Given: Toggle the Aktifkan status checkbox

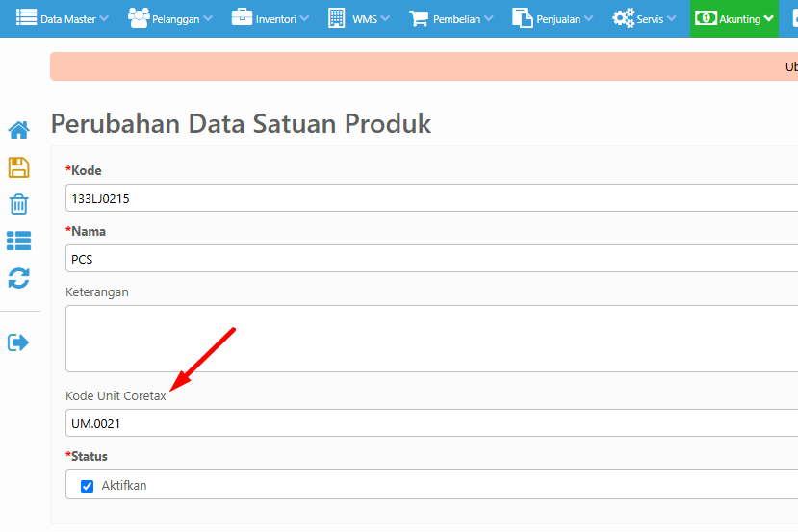Looking at the screenshot, I should click(87, 486).
